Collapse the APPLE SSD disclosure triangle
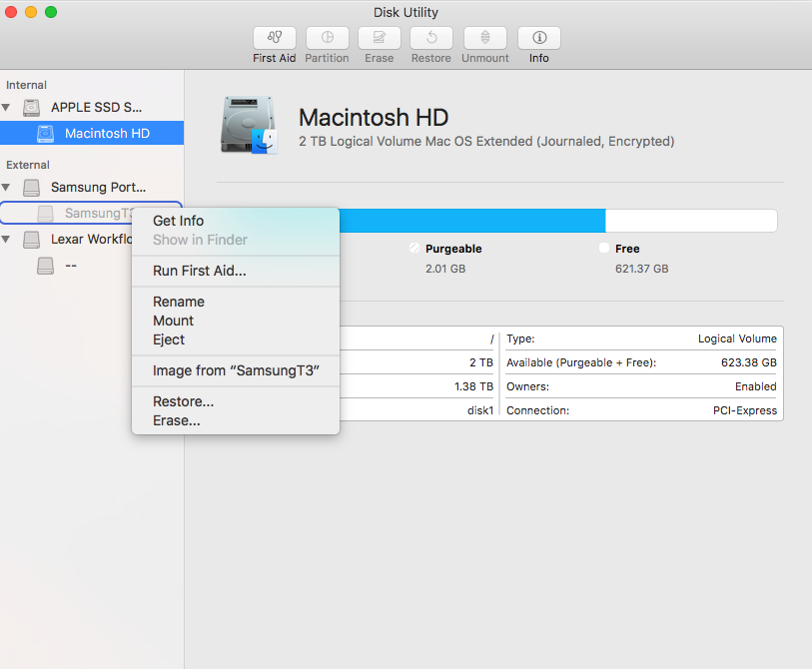Screen dimensions: 812x669 coord(6,108)
